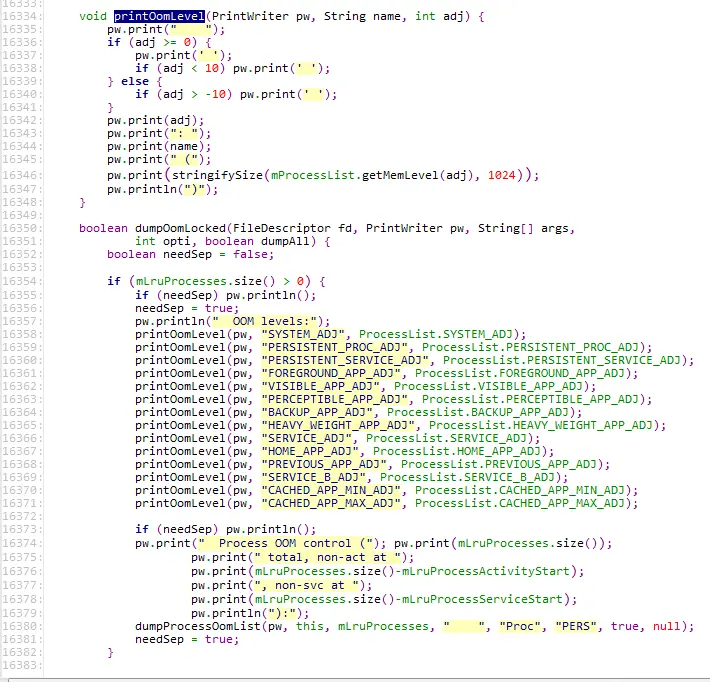Click the dumpOomLocked method name
The width and height of the screenshot is (710, 682).
(180, 228)
